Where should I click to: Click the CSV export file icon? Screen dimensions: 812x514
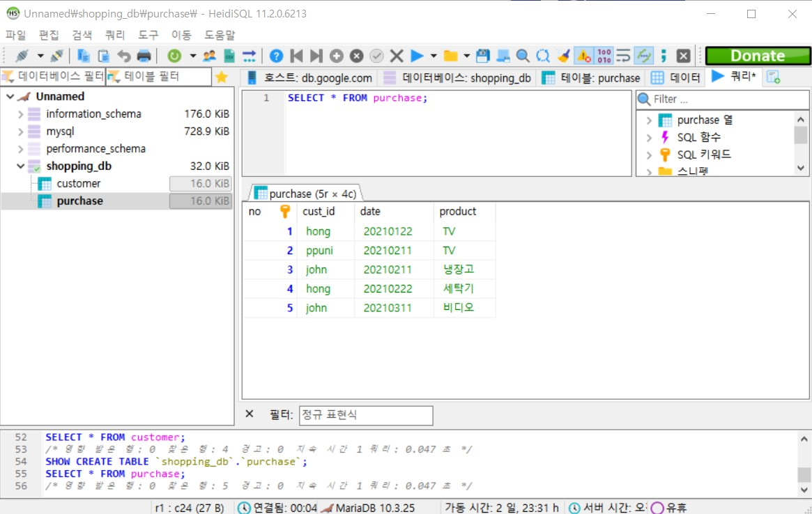[x=229, y=56]
